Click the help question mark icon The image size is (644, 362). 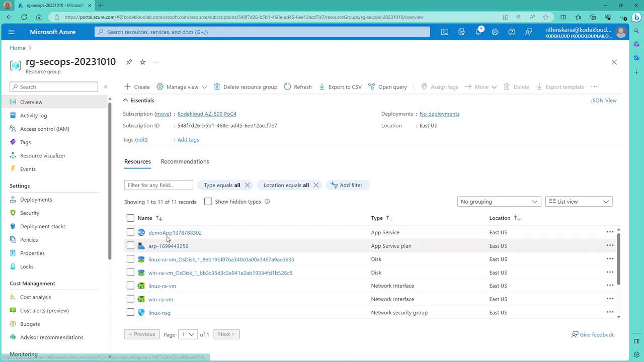[512, 32]
